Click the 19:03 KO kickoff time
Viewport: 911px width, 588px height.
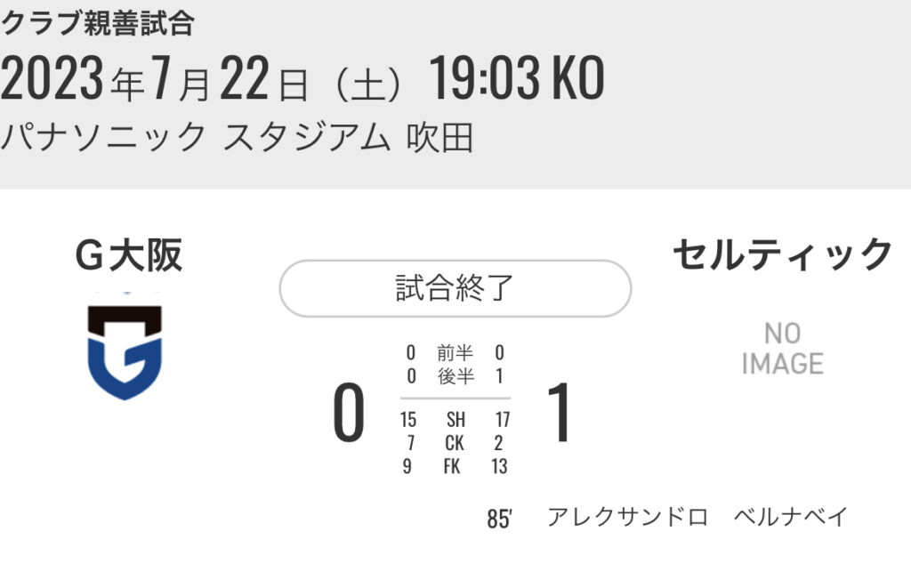pos(517,82)
